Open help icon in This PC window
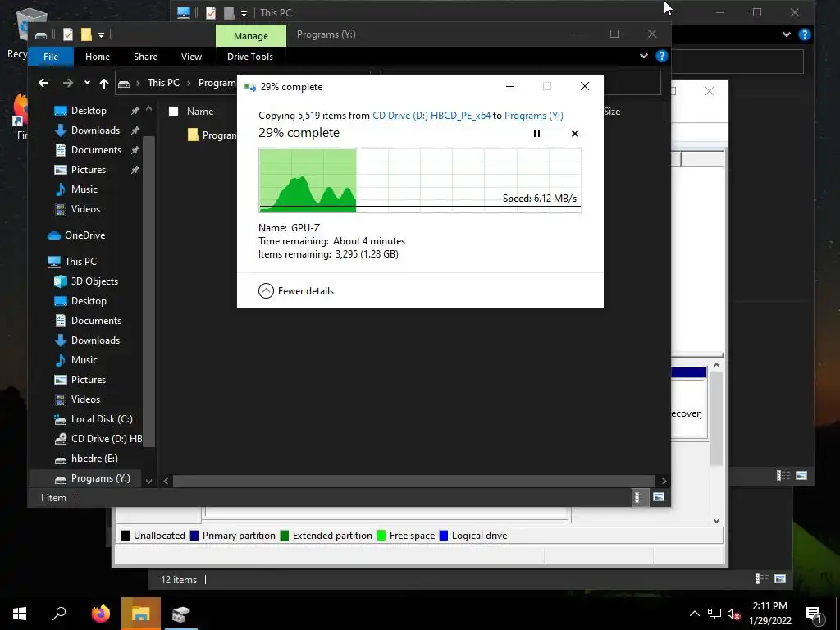The image size is (840, 630). (x=804, y=34)
